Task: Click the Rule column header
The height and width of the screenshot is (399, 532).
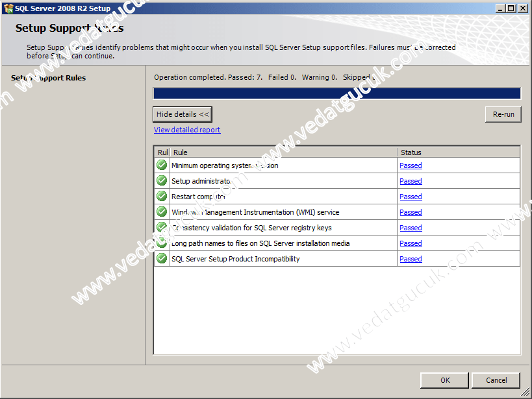Action: pyautogui.click(x=284, y=152)
